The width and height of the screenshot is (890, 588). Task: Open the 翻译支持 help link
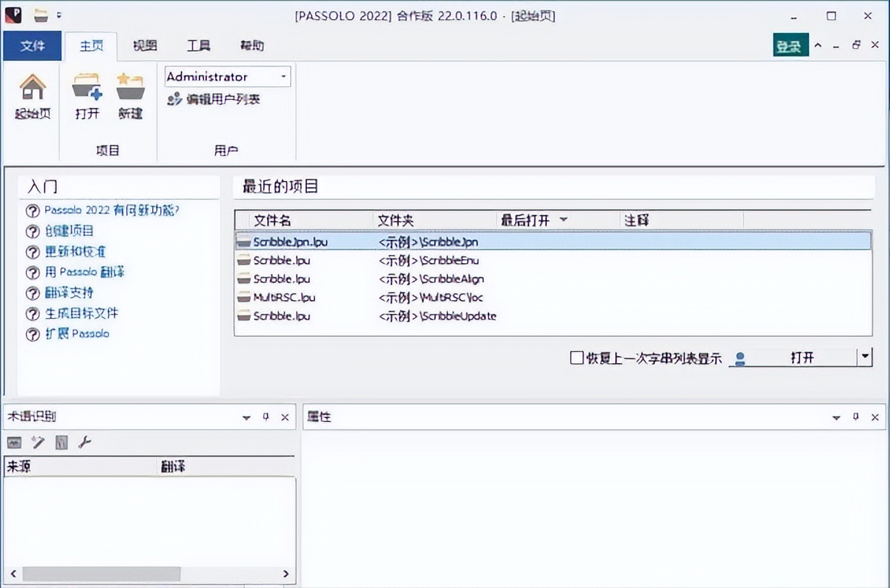click(x=69, y=293)
